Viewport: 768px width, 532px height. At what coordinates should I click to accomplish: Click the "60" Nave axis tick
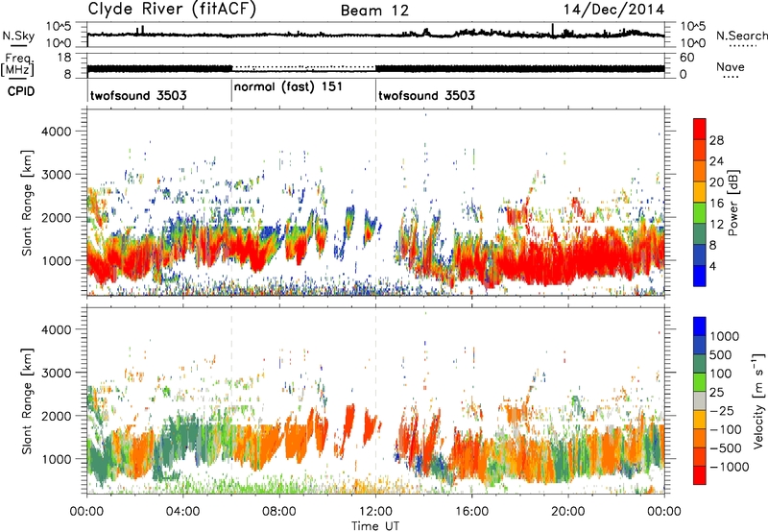(687, 58)
